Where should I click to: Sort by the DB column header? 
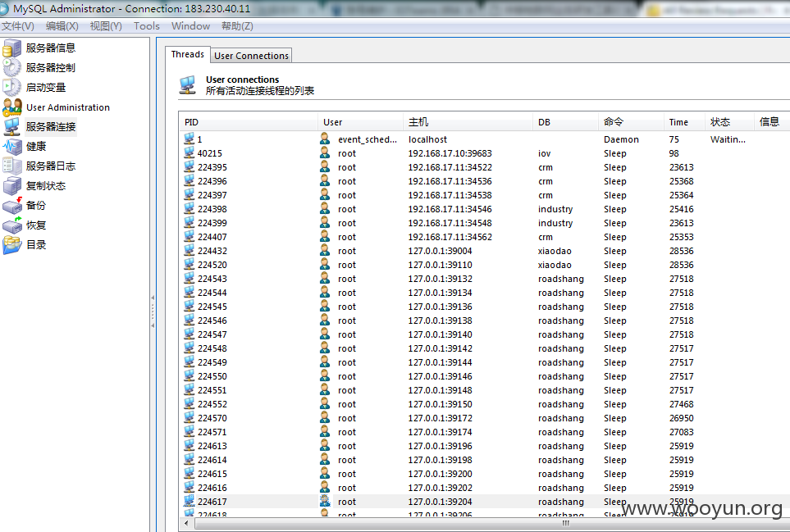point(565,122)
